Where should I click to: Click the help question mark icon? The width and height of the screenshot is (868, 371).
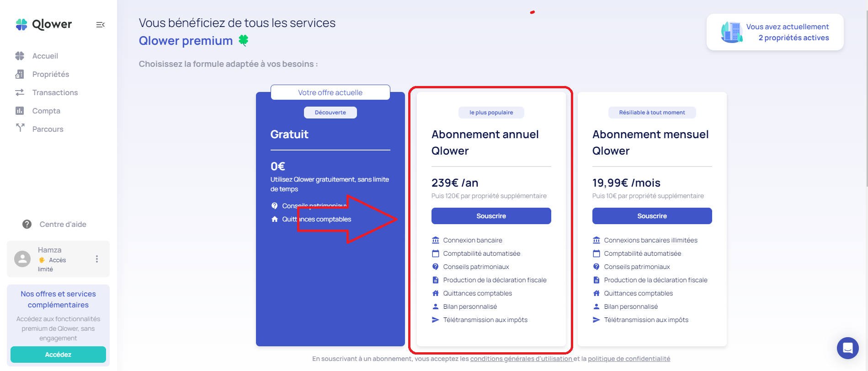(27, 224)
